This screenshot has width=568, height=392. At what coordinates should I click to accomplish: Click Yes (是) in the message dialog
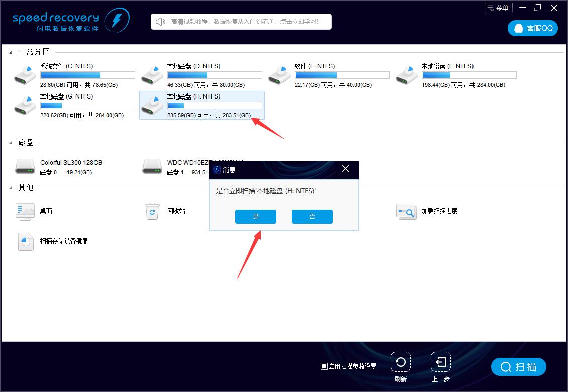click(256, 217)
